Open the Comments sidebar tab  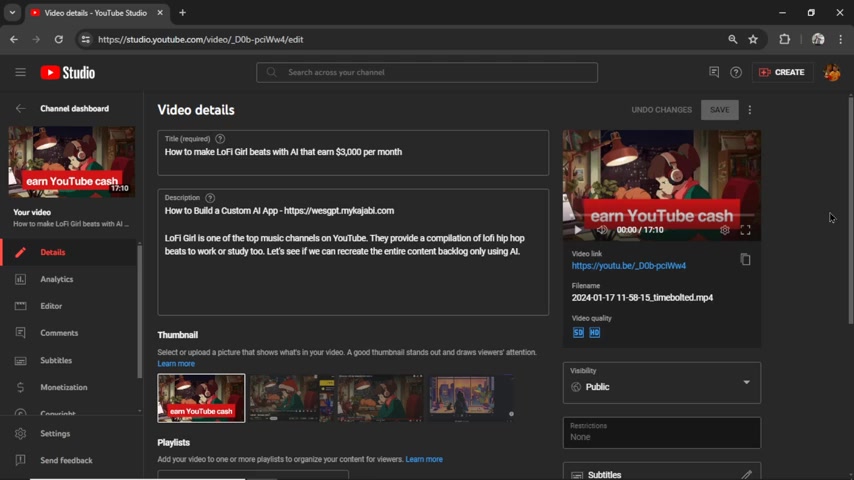pos(69,333)
